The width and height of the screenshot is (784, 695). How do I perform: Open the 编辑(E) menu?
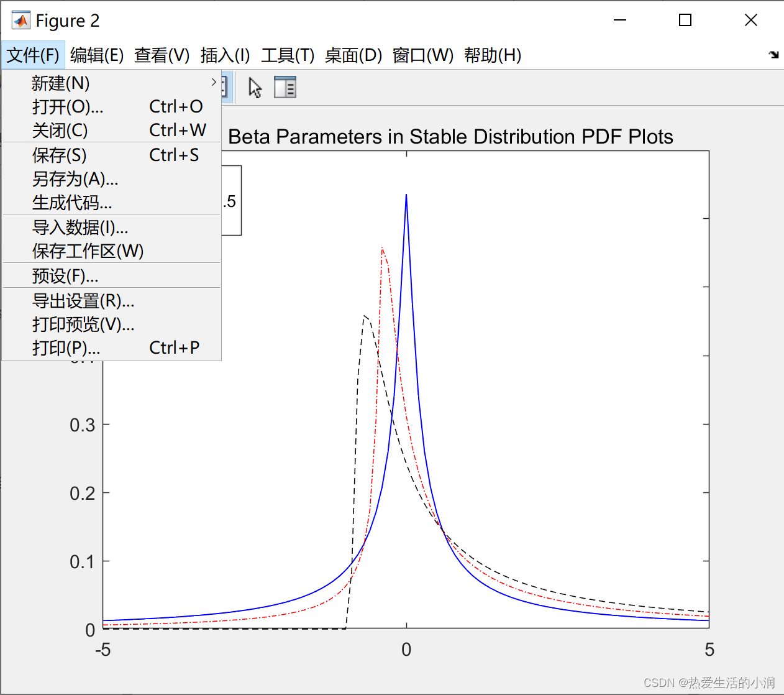click(x=97, y=55)
